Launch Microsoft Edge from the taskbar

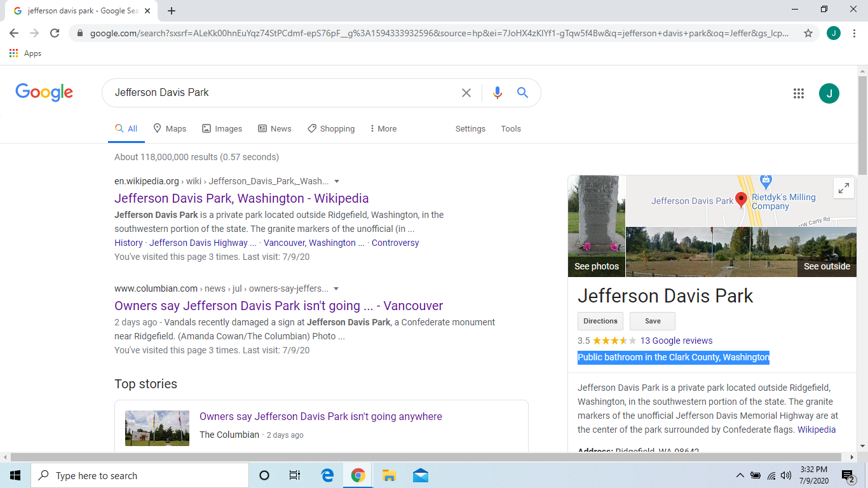[x=327, y=475]
